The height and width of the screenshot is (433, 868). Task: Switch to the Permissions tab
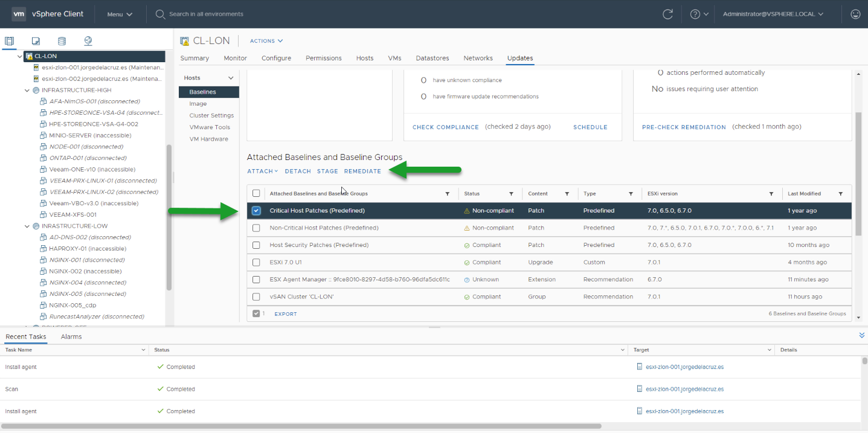click(324, 58)
